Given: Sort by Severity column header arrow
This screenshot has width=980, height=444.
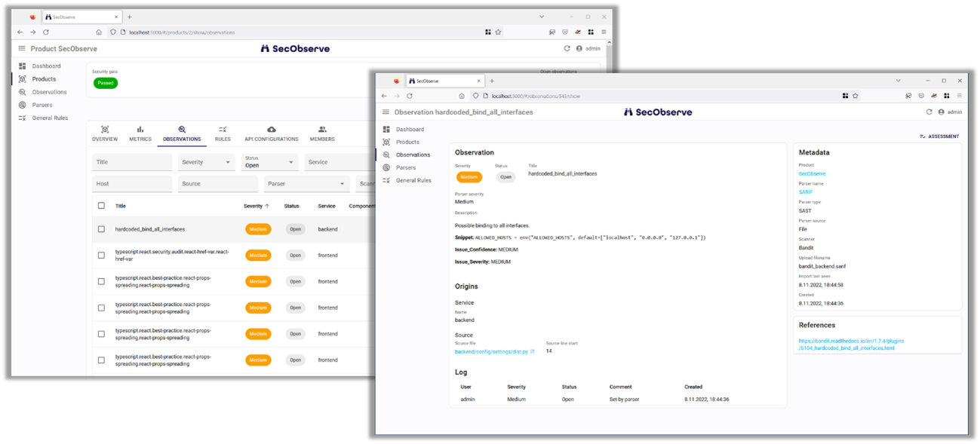Looking at the screenshot, I should (x=267, y=206).
